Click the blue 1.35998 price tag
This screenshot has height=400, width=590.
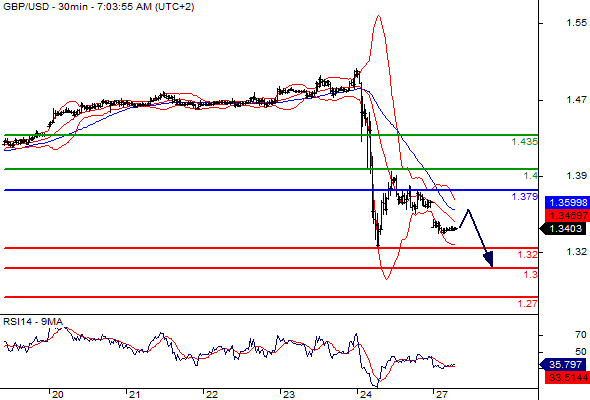click(567, 202)
